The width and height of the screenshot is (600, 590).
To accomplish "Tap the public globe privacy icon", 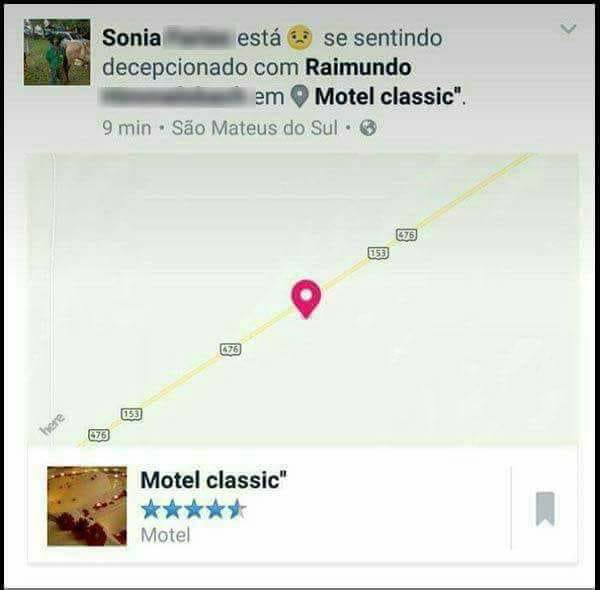I will pos(368,128).
